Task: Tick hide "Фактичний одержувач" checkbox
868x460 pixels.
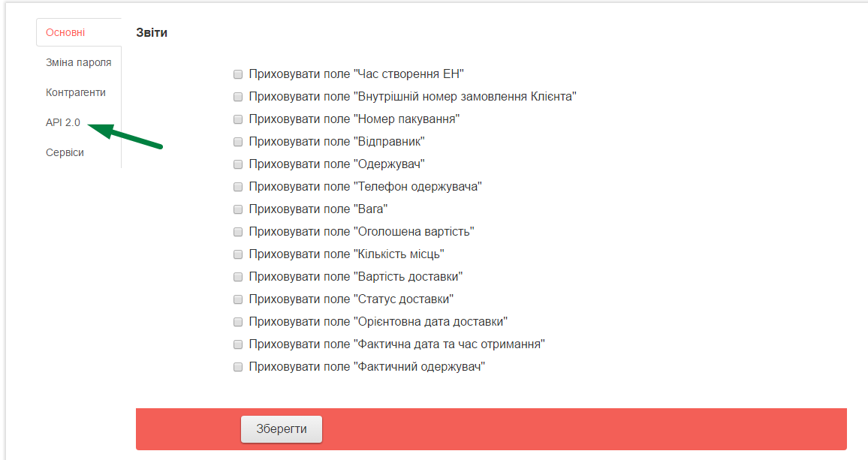Action: pyautogui.click(x=238, y=367)
